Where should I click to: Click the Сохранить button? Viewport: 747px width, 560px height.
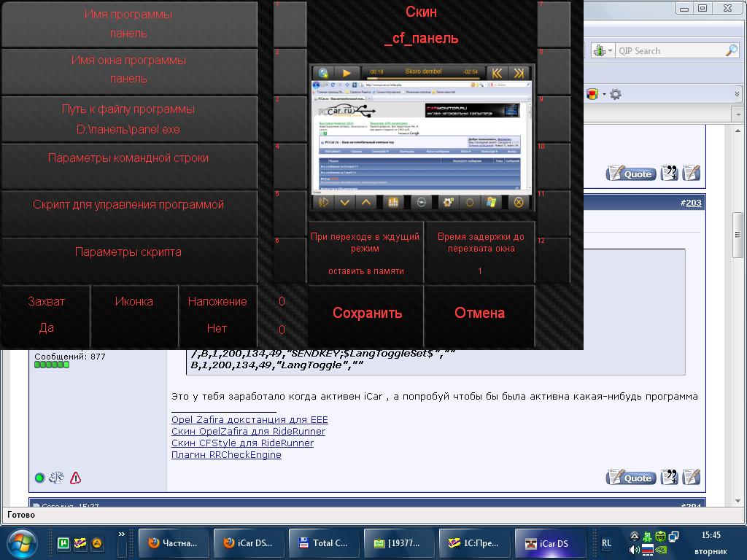coord(367,313)
